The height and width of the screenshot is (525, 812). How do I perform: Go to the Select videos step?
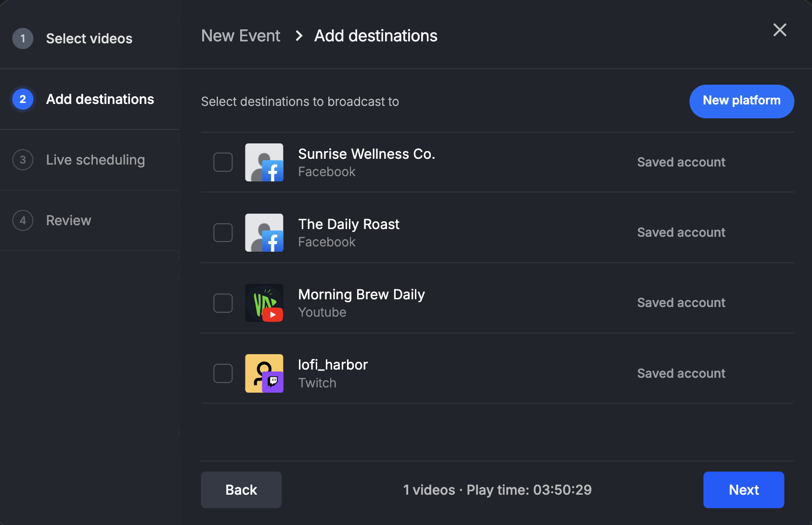pyautogui.click(x=90, y=38)
